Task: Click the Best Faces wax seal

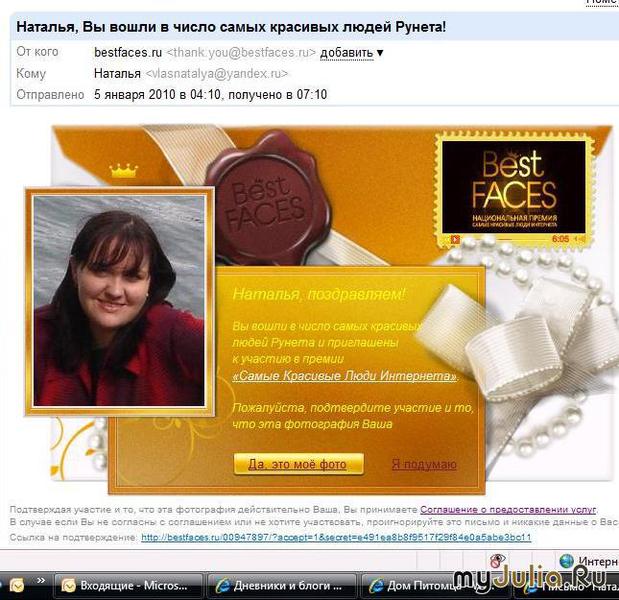Action: click(252, 192)
